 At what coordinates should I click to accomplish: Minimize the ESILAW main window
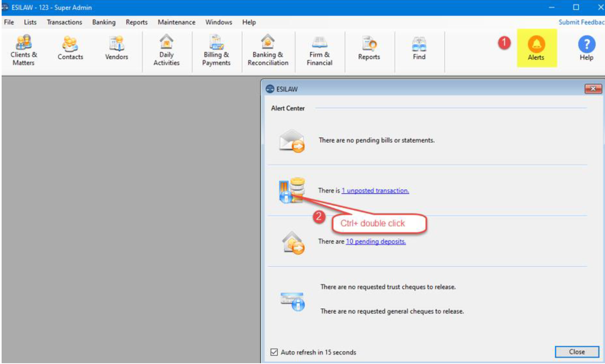click(552, 7)
